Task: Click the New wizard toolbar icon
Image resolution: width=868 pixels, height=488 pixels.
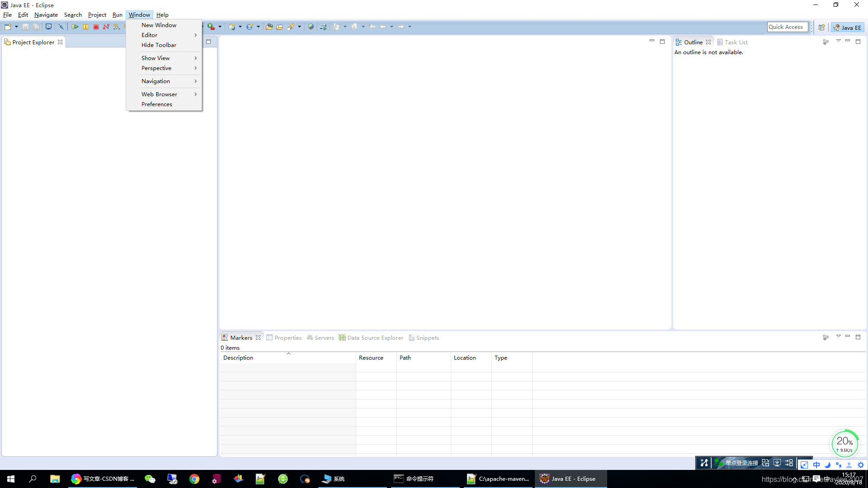Action: (x=8, y=27)
